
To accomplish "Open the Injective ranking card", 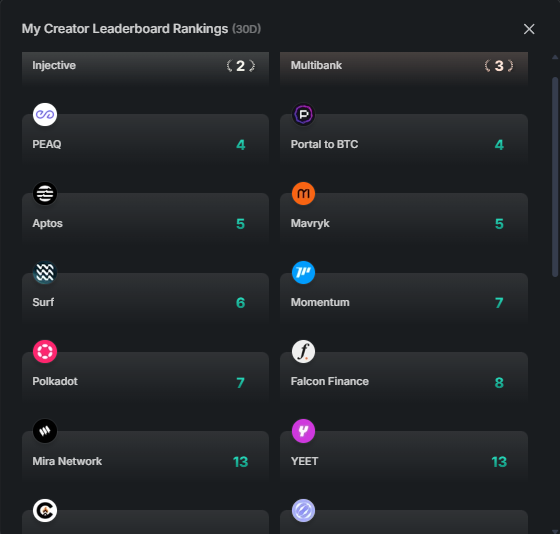I will pyautogui.click(x=145, y=68).
